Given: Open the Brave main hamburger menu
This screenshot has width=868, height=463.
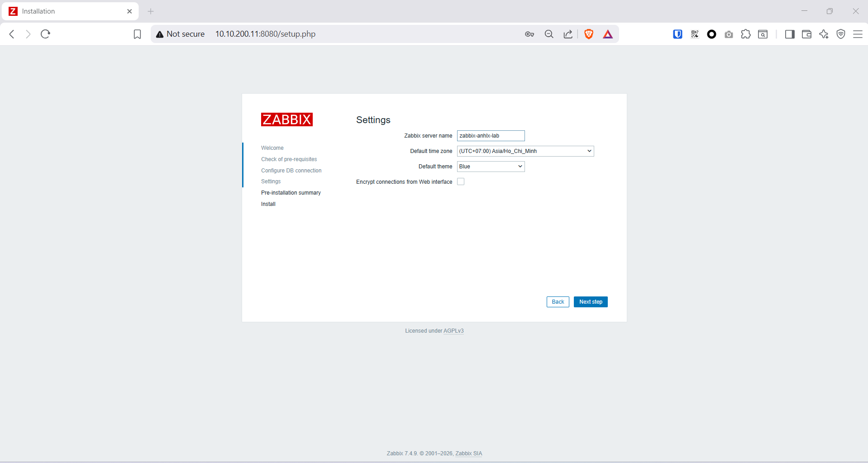Looking at the screenshot, I should [858, 34].
